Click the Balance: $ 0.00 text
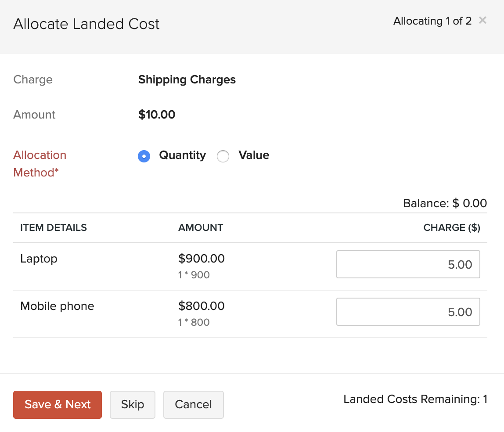The height and width of the screenshot is (432, 504). [x=445, y=203]
